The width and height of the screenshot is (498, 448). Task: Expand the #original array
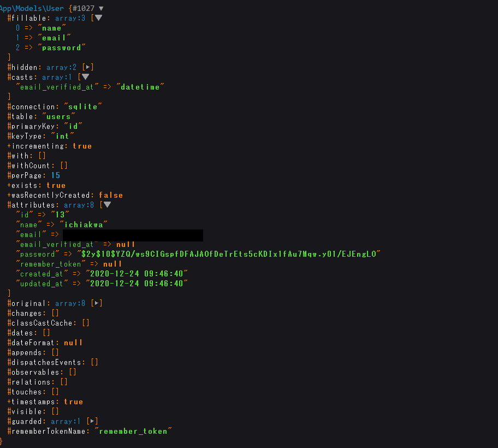[97, 303]
